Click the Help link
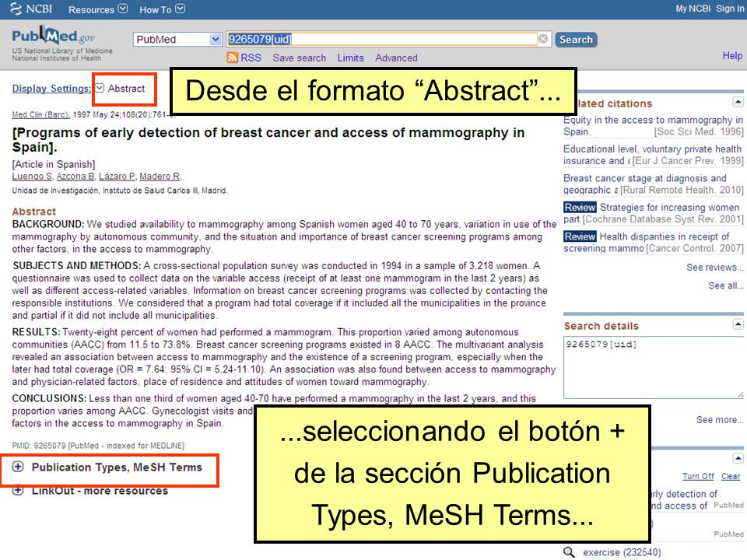Image resolution: width=747 pixels, height=560 pixels. point(732,56)
